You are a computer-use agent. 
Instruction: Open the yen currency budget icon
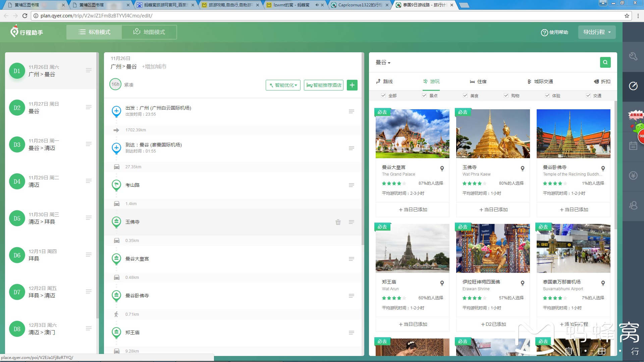[x=633, y=176]
